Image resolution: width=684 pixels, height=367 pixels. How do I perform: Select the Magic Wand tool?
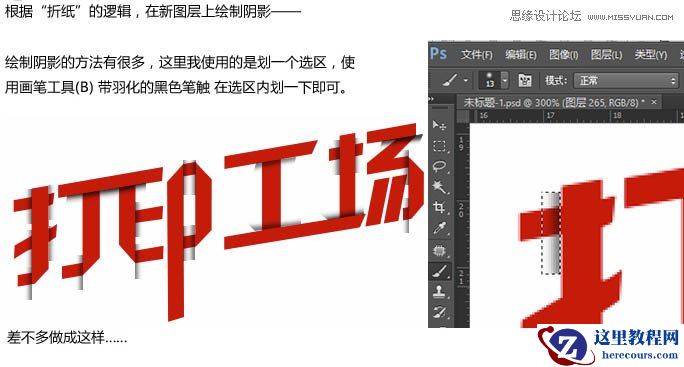pos(439,187)
